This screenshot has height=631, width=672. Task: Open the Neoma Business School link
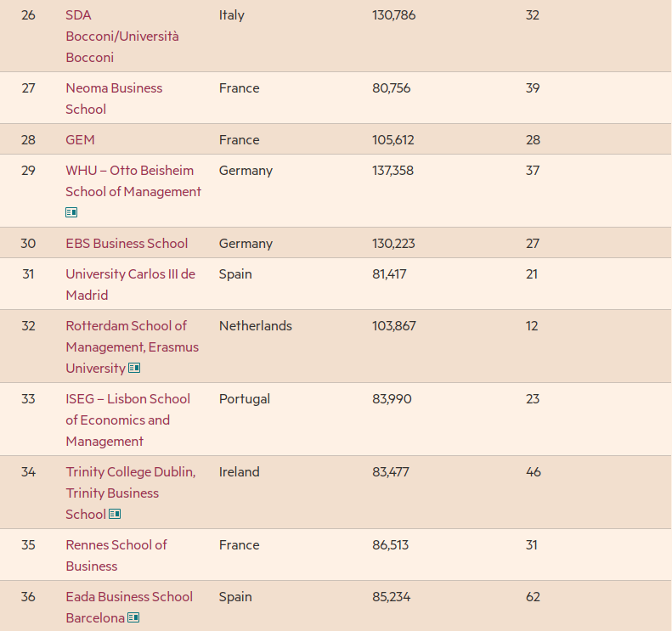(114, 99)
